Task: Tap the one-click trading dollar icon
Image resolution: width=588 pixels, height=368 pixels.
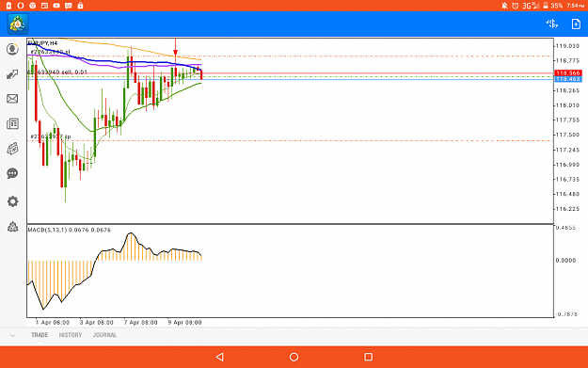Action: tap(551, 24)
